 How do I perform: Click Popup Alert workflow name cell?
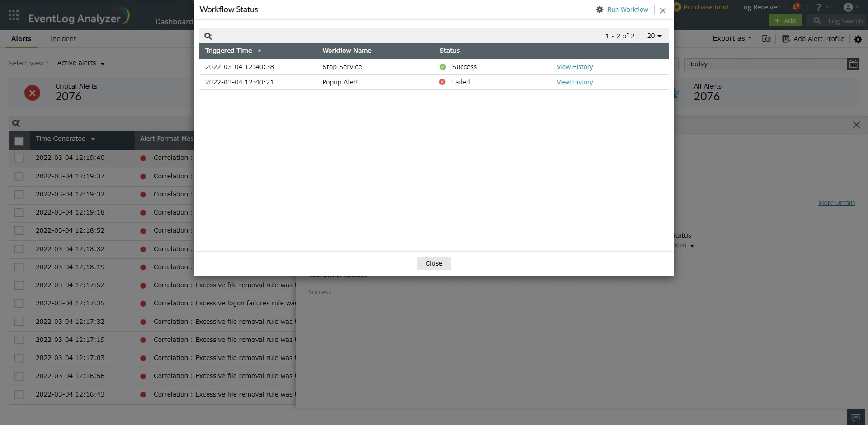(x=340, y=82)
